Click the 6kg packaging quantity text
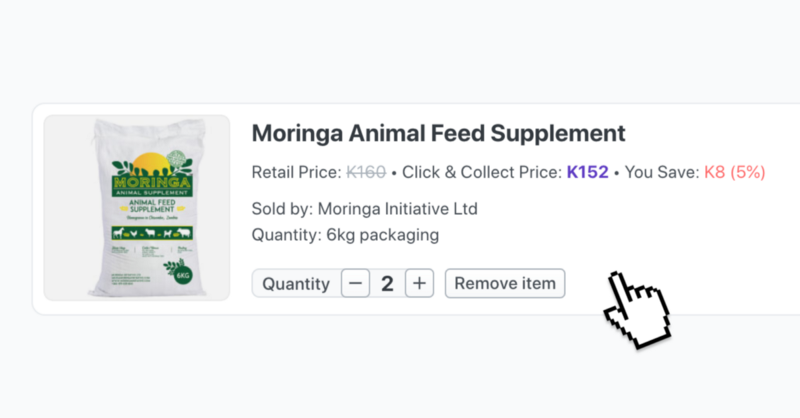This screenshot has width=800, height=418. tap(382, 235)
